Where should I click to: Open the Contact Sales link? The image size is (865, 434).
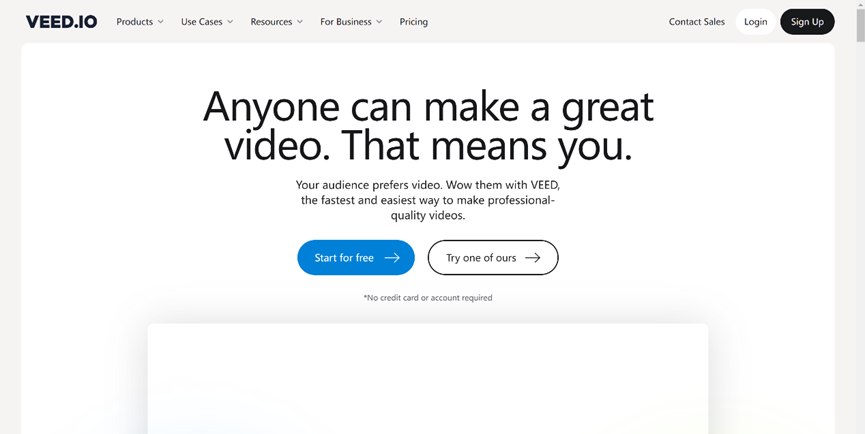pyautogui.click(x=697, y=22)
